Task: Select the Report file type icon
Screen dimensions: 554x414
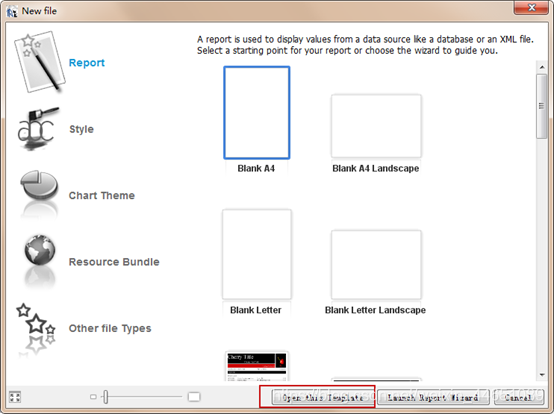Action: click(x=39, y=62)
